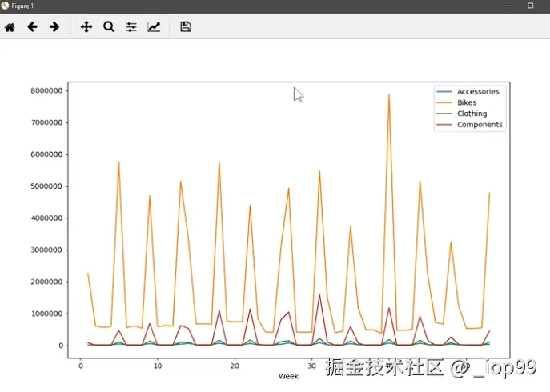Image resolution: width=550 pixels, height=392 pixels.
Task: Select the zoom to rectangle tool
Action: (x=109, y=26)
